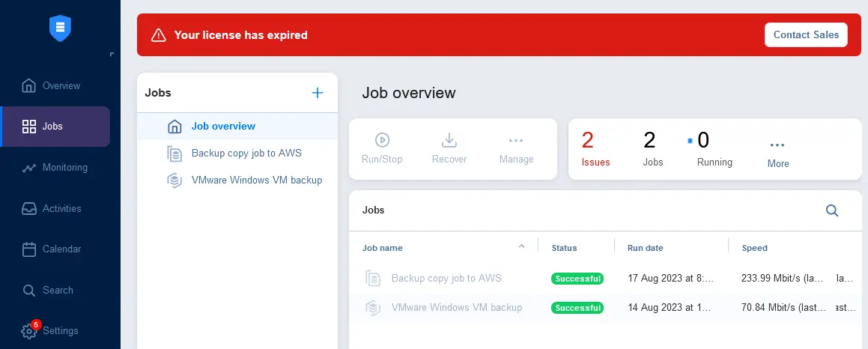Click the Recover download button

[449, 148]
